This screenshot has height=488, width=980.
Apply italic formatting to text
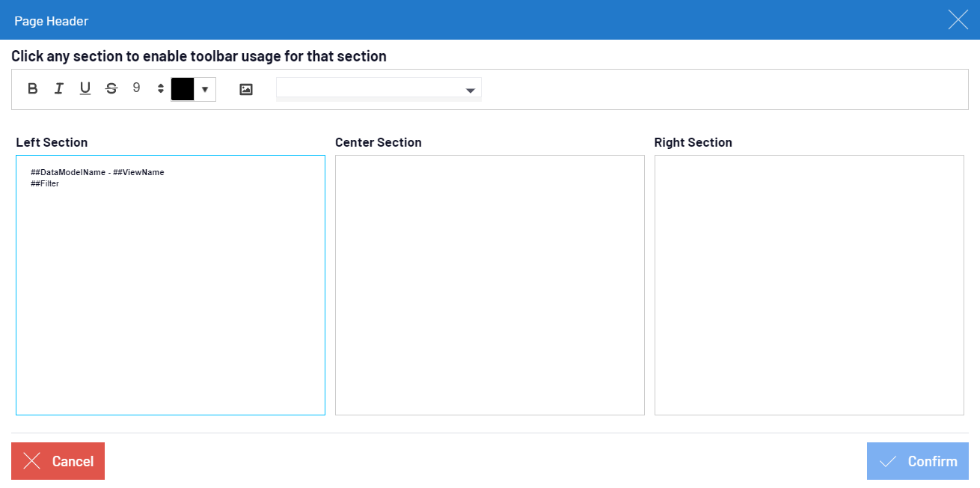(x=58, y=89)
